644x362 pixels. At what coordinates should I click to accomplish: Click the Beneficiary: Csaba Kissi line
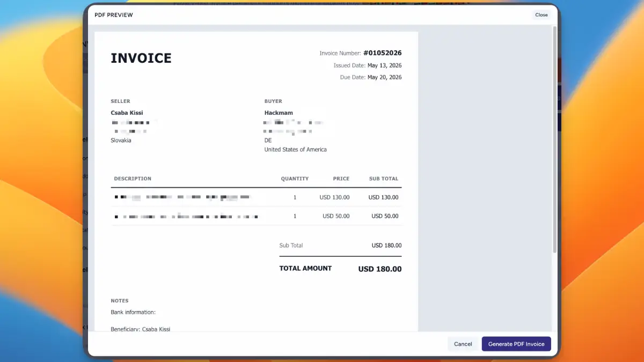(x=140, y=329)
